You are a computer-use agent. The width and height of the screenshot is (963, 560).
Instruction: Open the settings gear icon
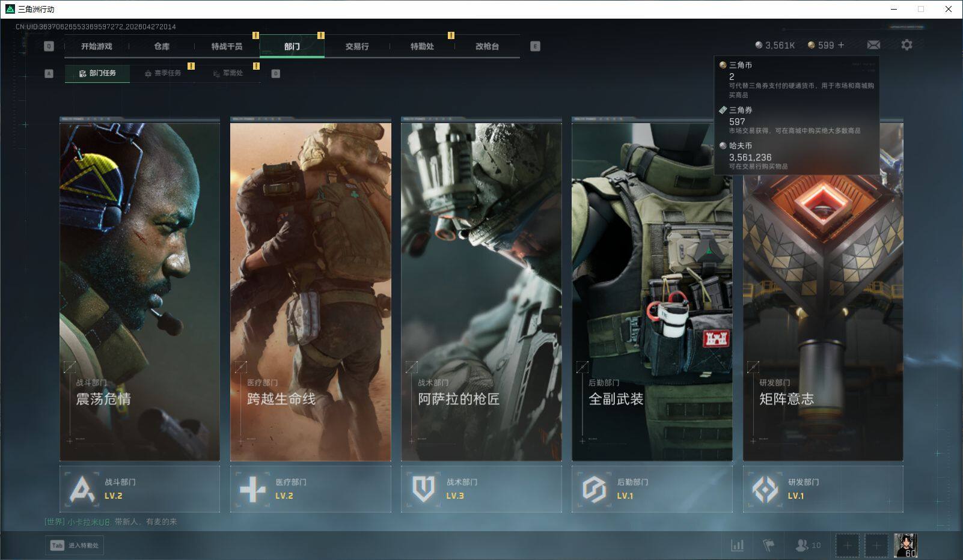906,45
